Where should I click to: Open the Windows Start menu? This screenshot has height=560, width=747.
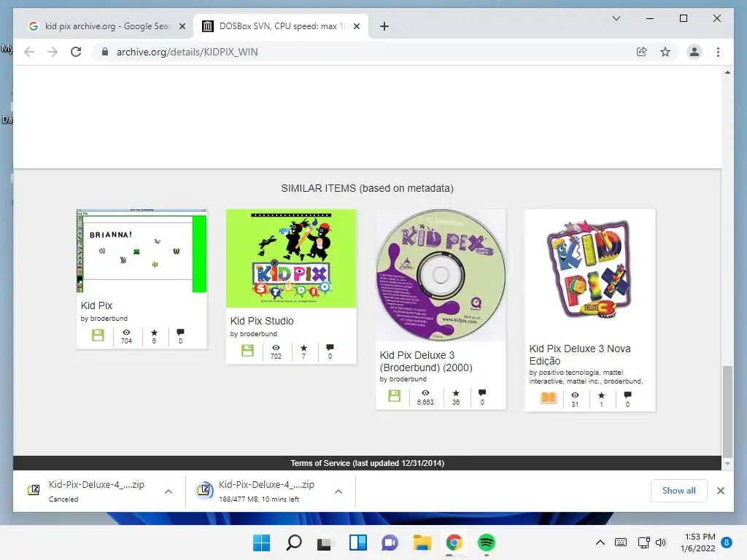click(261, 542)
